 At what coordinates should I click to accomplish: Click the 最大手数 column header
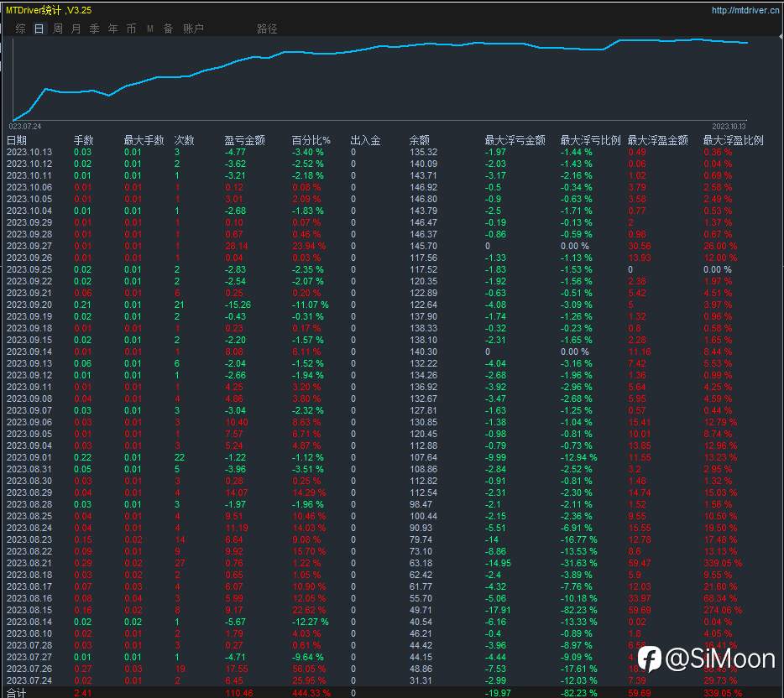pyautogui.click(x=144, y=140)
